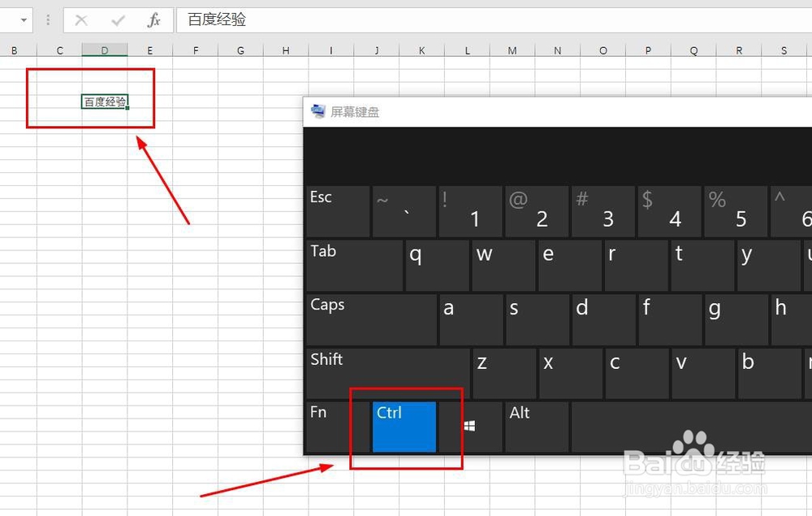The image size is (812, 516).
Task: Tap the r key on screen keyboard
Action: [x=636, y=265]
